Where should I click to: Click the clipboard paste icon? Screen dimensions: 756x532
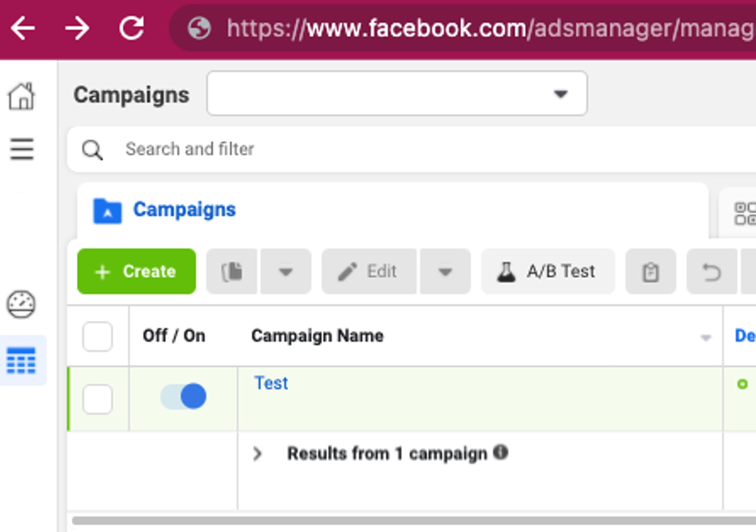(x=650, y=272)
